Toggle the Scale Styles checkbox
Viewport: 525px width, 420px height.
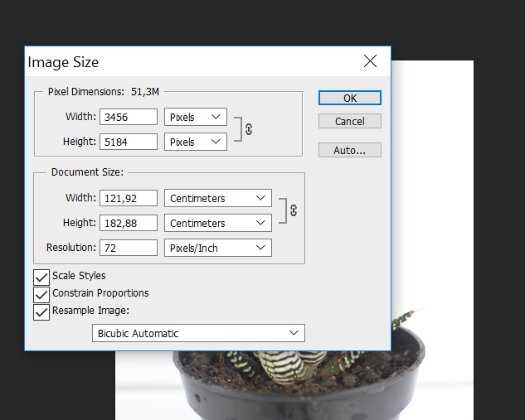[x=41, y=278]
